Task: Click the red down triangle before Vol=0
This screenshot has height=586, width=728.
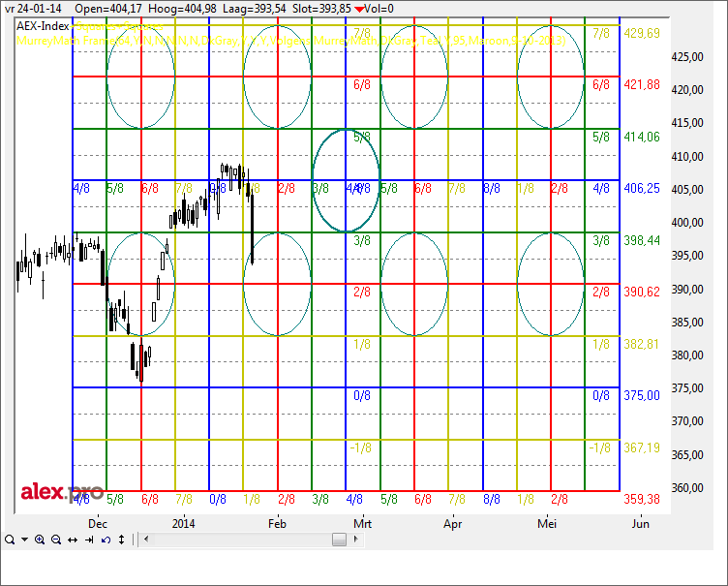Action: tap(359, 9)
